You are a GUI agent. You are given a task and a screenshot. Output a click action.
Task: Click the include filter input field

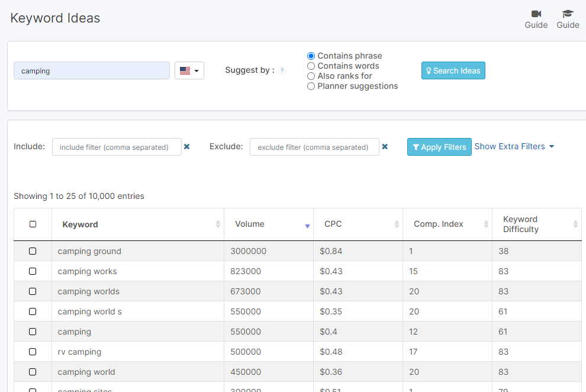[117, 147]
